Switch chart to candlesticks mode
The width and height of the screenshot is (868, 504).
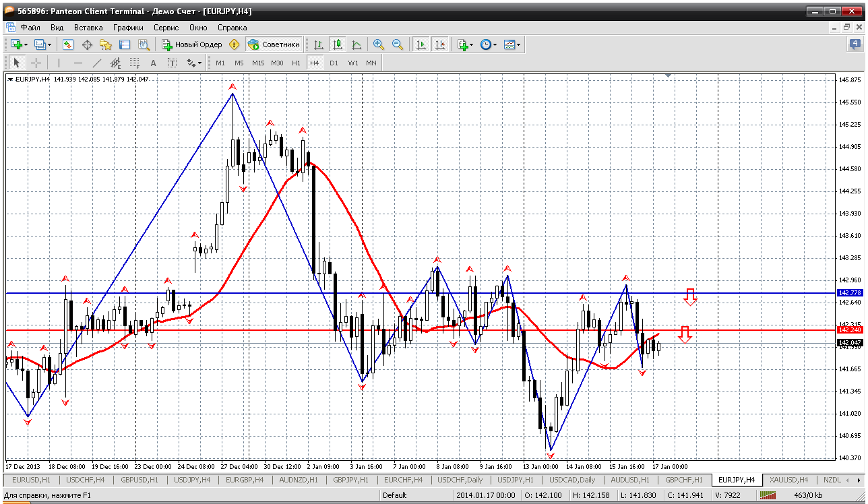(338, 44)
